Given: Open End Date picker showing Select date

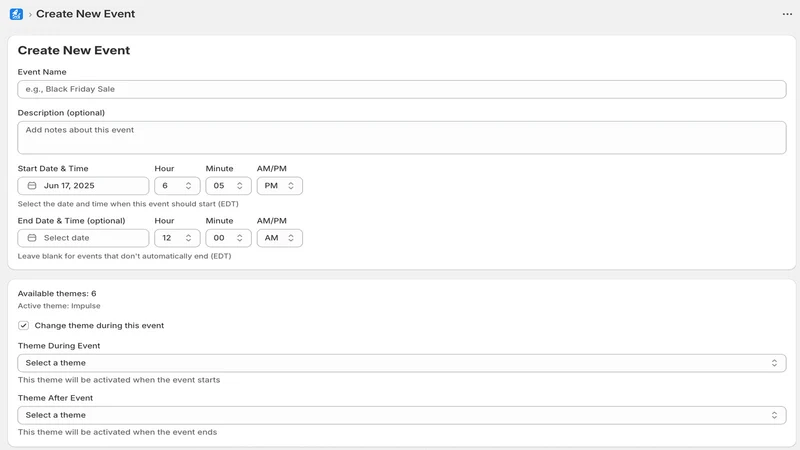Looking at the screenshot, I should click(83, 238).
